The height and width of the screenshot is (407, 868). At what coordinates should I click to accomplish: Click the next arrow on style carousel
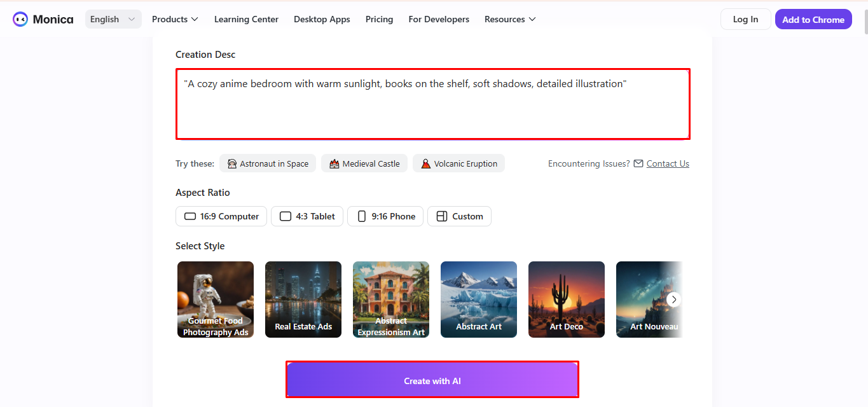click(x=674, y=300)
